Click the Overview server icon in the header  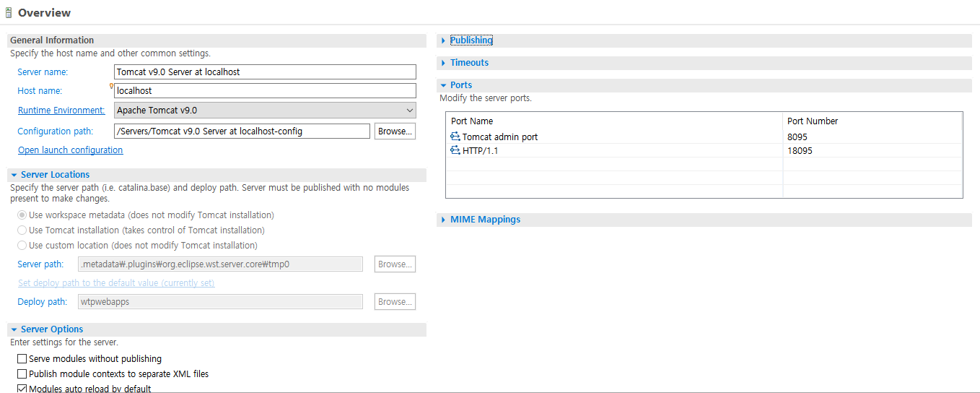point(9,13)
